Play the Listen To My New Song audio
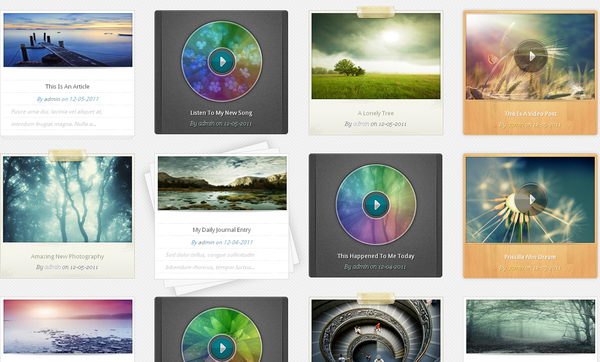Image resolution: width=600 pixels, height=362 pixels. pos(222,61)
